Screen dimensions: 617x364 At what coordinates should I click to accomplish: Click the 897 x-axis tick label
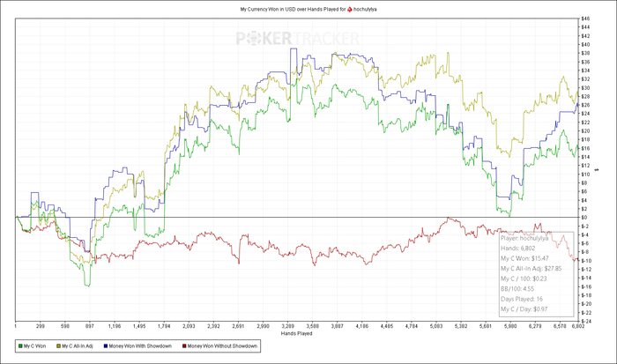tap(90, 326)
